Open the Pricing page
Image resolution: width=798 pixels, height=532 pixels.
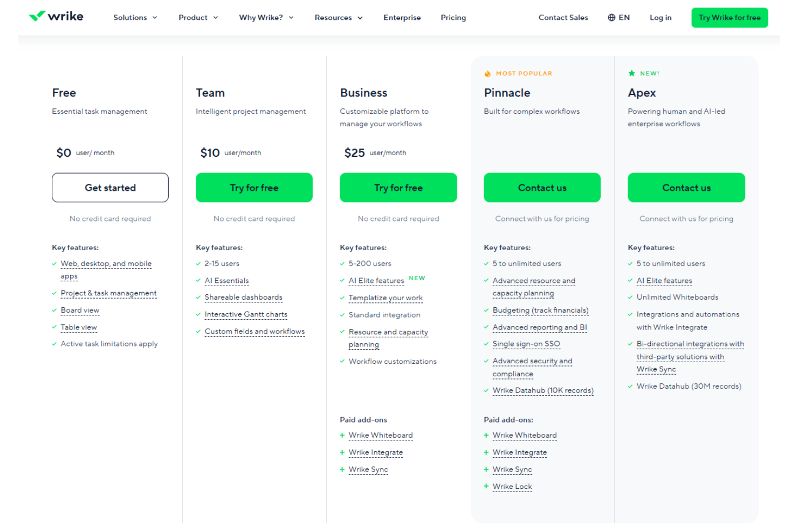tap(453, 17)
